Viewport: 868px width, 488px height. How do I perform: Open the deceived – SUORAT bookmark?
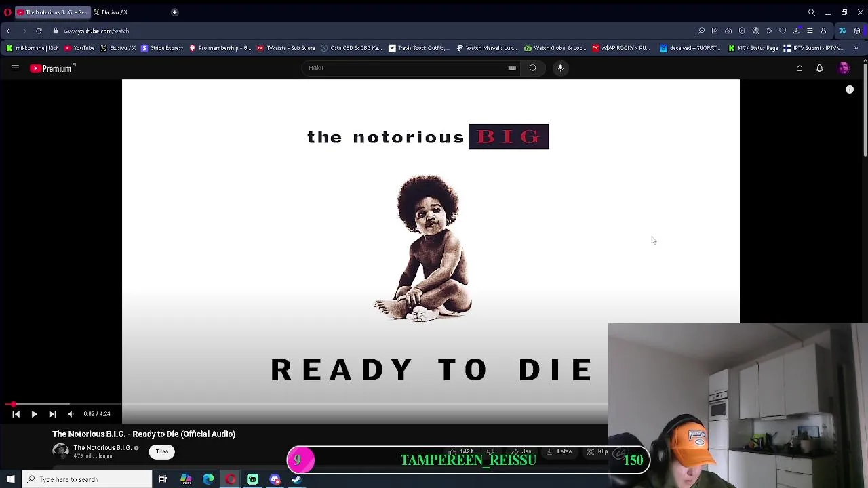point(690,48)
